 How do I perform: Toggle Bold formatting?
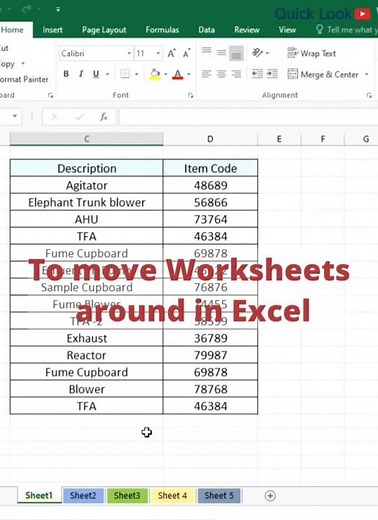point(66,74)
